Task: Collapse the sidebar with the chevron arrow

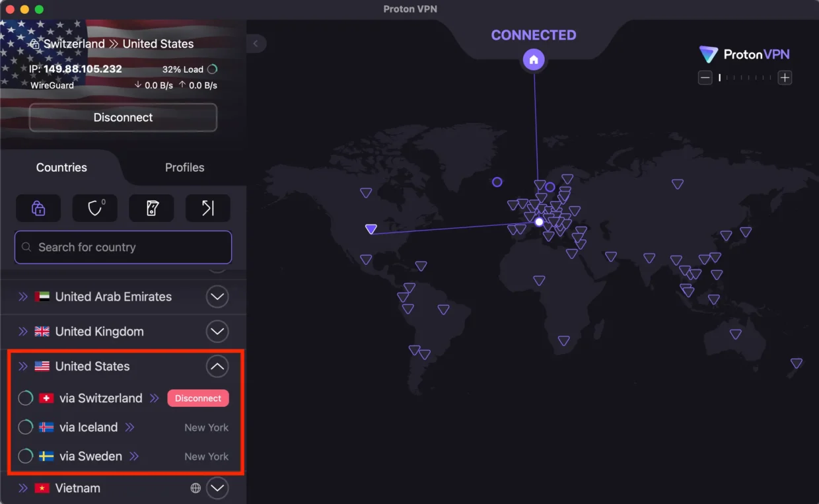Action: coord(256,44)
